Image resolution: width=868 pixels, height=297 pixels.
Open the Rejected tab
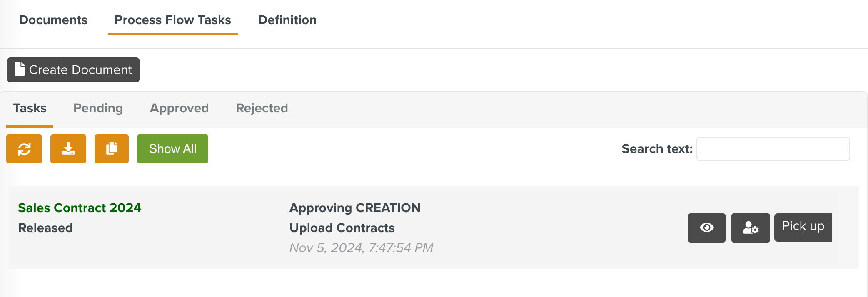[x=262, y=108]
